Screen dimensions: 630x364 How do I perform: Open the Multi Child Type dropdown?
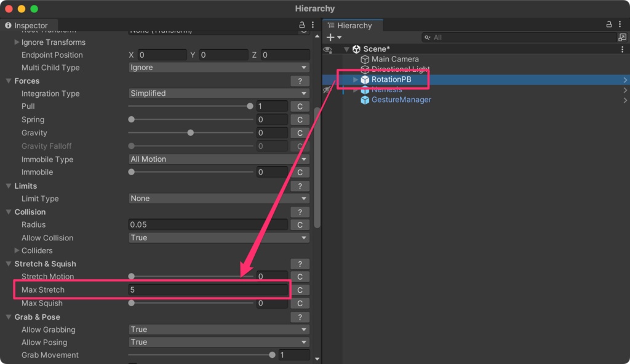coord(218,68)
